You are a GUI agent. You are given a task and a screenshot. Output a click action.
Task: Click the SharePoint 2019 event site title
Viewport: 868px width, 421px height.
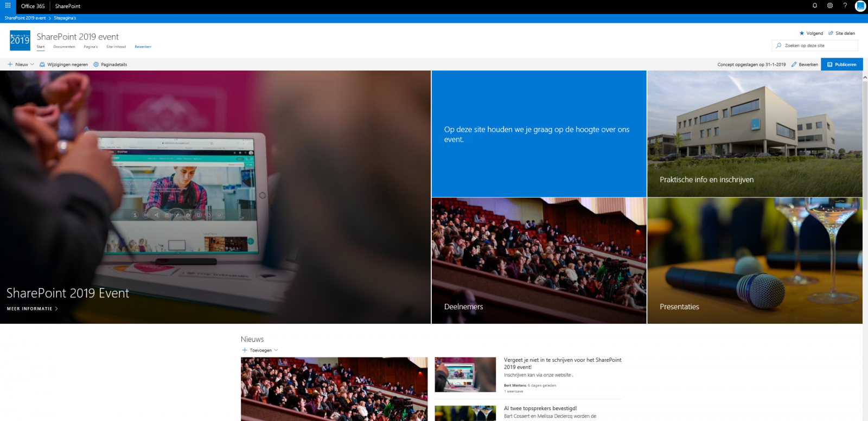click(x=78, y=36)
